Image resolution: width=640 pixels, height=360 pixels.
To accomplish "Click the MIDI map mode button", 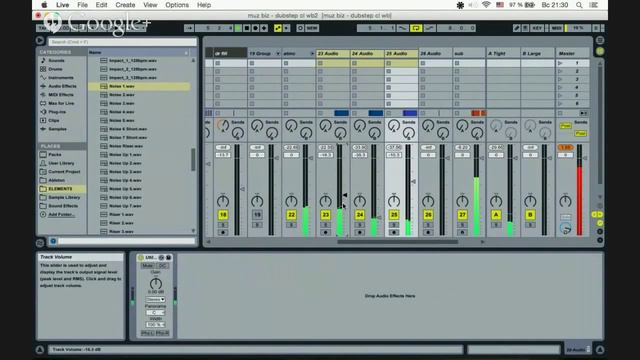I will click(x=557, y=28).
